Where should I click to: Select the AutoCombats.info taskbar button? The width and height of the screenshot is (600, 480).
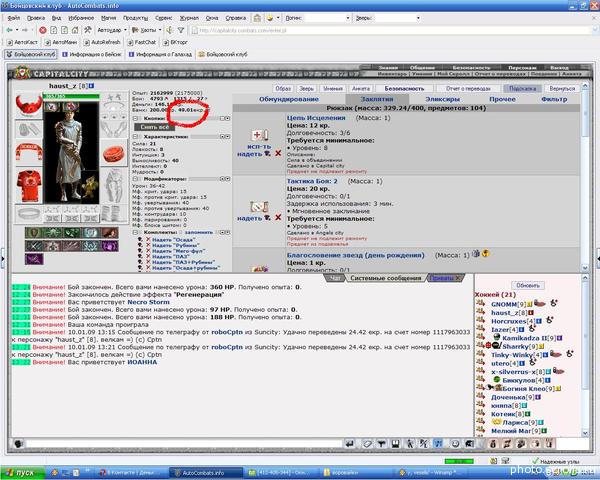[x=206, y=472]
